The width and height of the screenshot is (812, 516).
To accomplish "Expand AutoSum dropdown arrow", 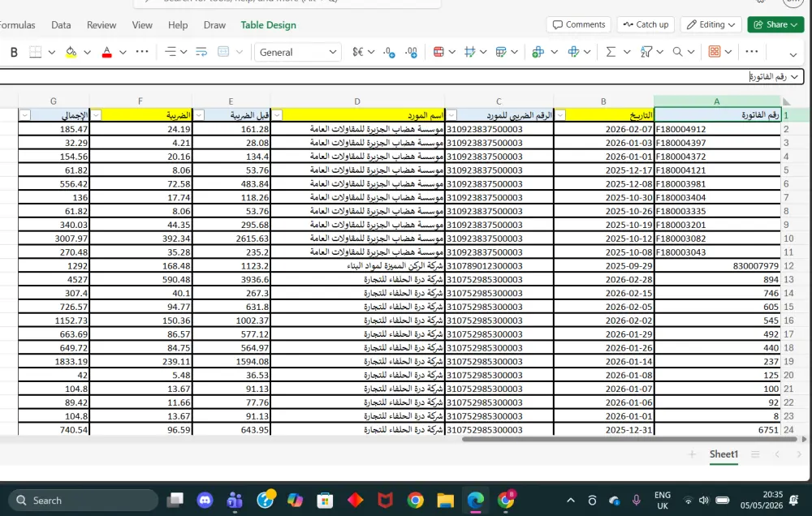I will tap(627, 52).
